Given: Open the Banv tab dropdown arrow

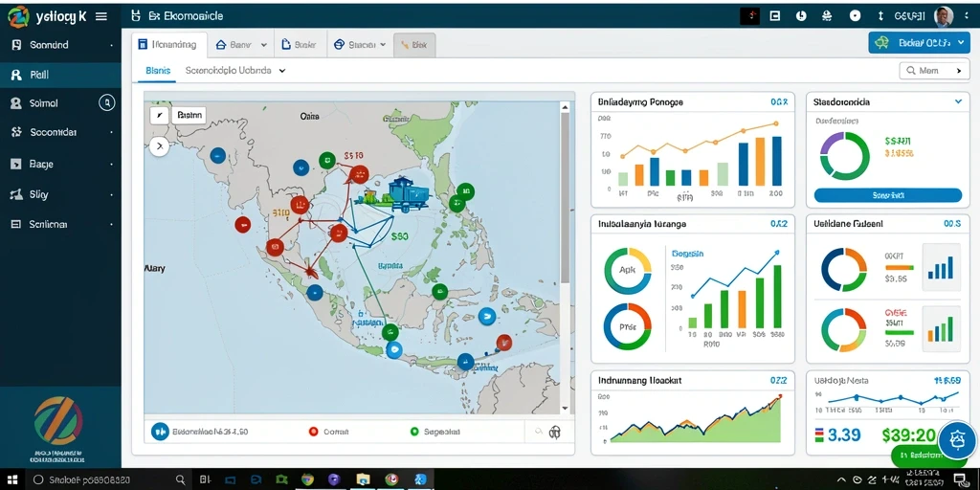Looking at the screenshot, I should tap(264, 45).
